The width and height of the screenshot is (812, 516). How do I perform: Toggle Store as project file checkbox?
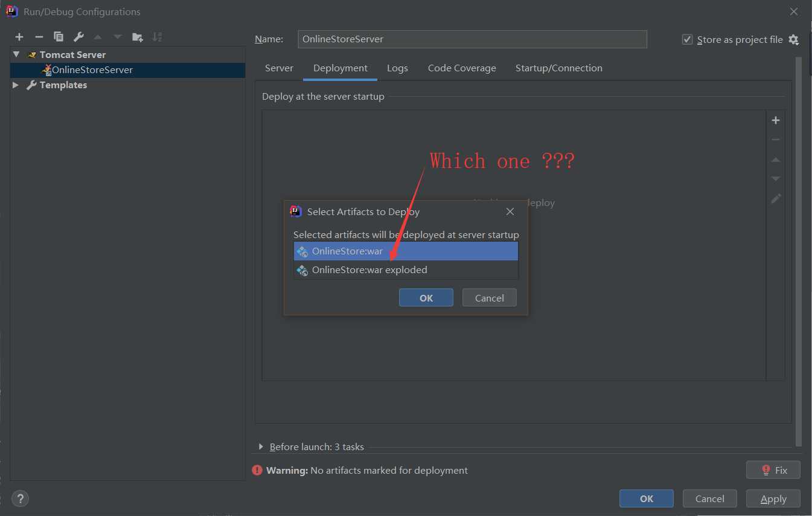687,39
